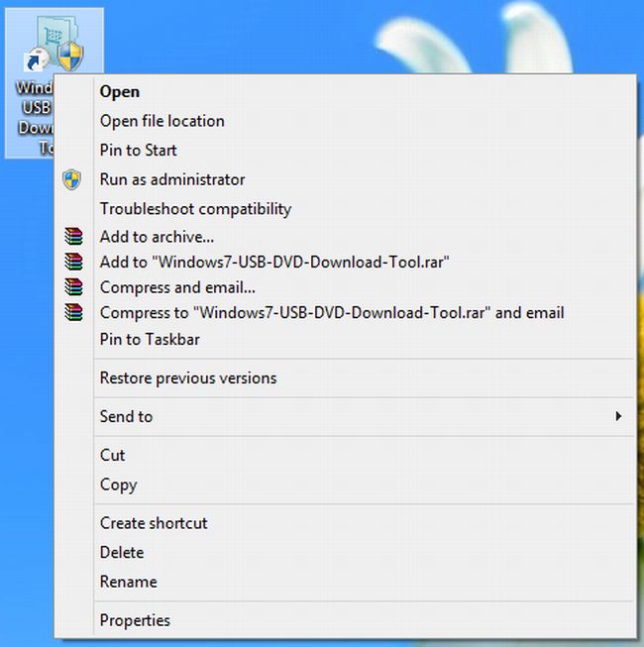Select Add to archive... entry

345,237
